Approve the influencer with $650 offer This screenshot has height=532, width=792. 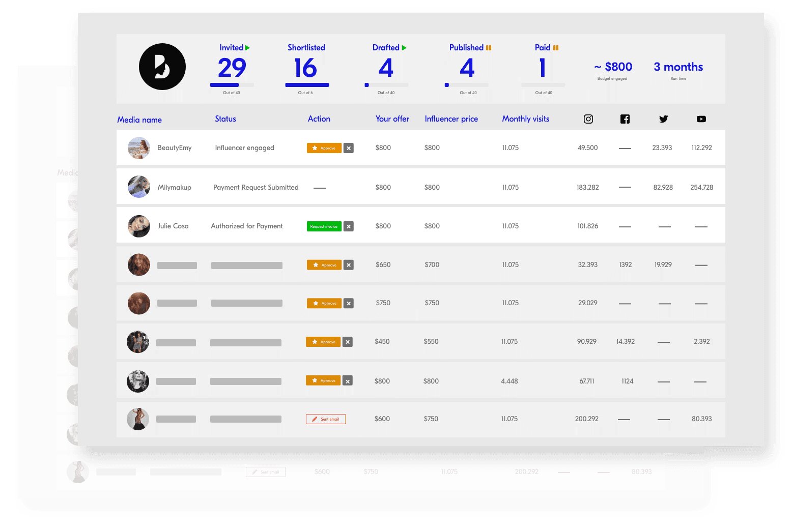(x=324, y=265)
